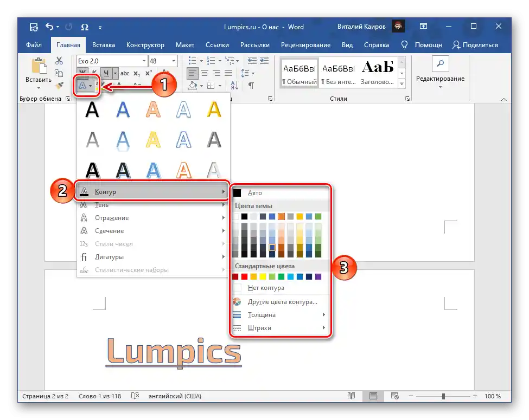Toggle justify alignment button

point(229,73)
